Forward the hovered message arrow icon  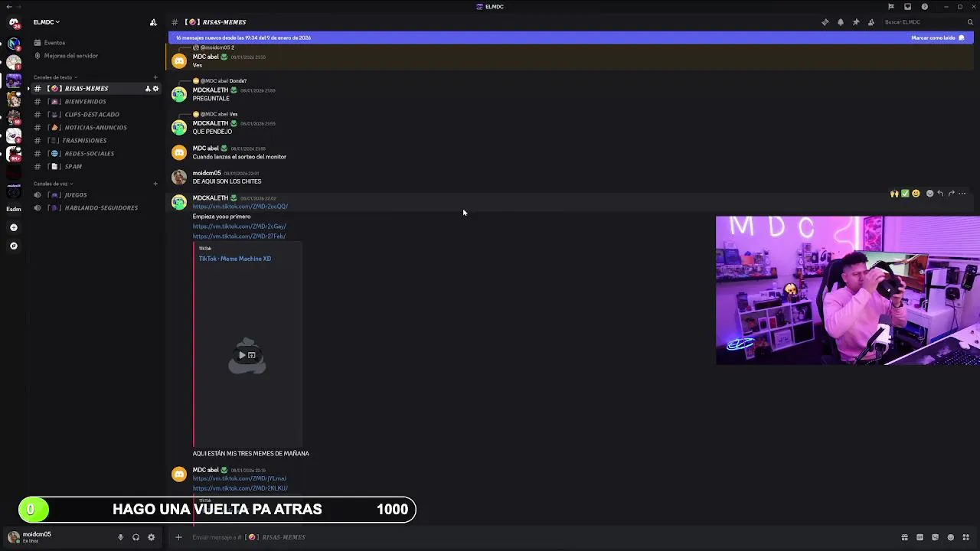[951, 194]
